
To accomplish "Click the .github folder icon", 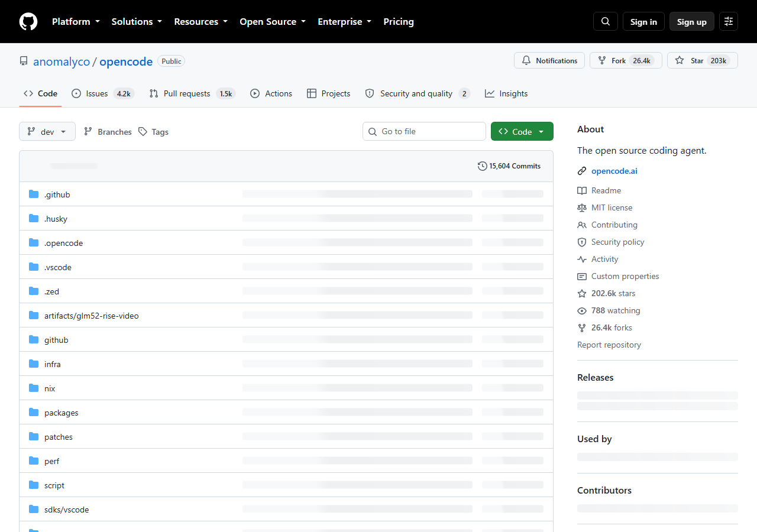I will [34, 194].
